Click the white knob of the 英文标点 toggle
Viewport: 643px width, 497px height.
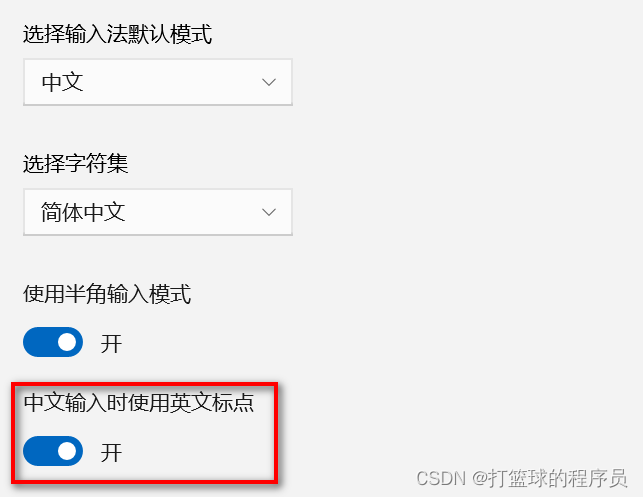67,451
